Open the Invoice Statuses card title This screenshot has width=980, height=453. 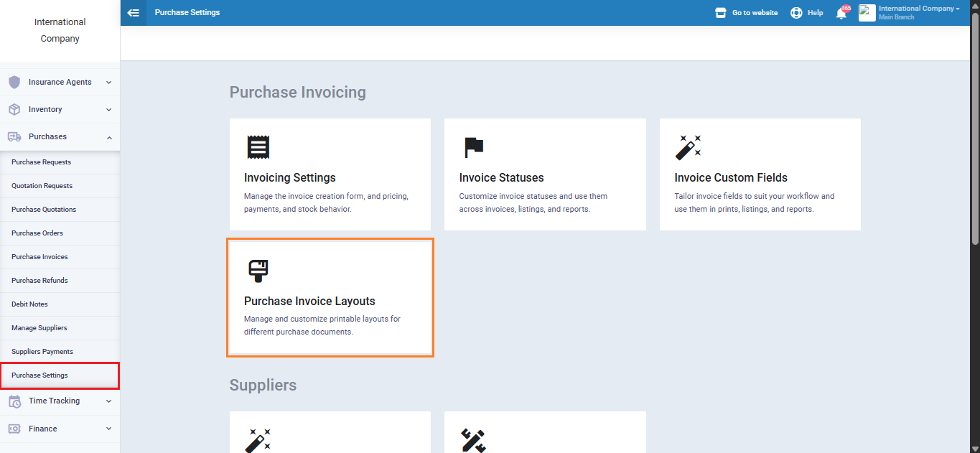[501, 178]
